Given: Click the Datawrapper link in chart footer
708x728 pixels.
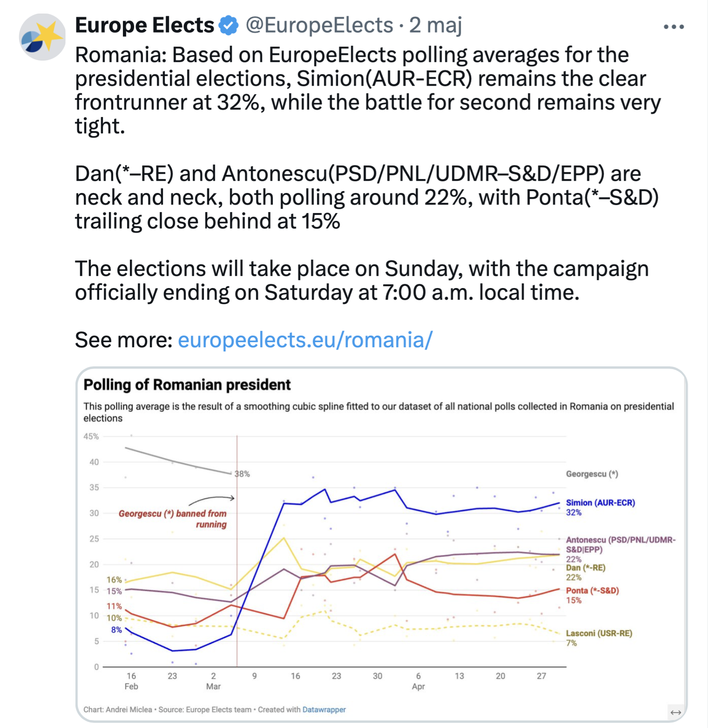Looking at the screenshot, I should click(324, 709).
